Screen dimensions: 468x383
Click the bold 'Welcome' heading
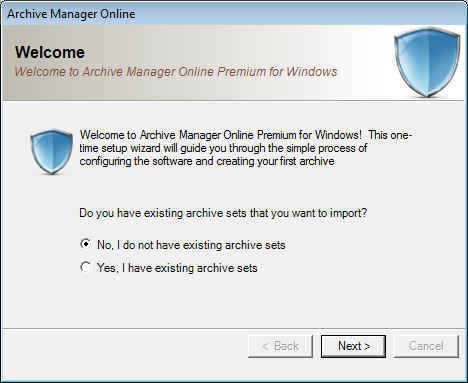click(x=50, y=52)
